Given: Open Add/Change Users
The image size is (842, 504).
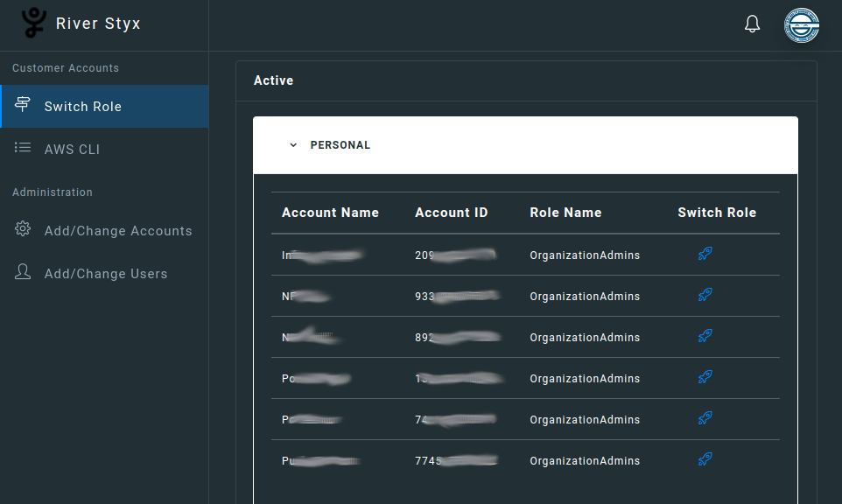Looking at the screenshot, I should pos(105,273).
